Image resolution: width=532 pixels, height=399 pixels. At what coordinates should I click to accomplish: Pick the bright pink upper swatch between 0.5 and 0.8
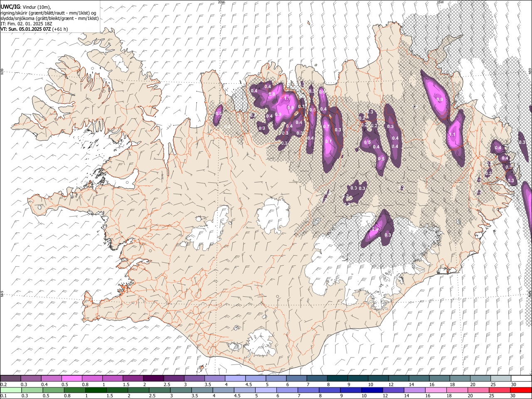coord(72,378)
